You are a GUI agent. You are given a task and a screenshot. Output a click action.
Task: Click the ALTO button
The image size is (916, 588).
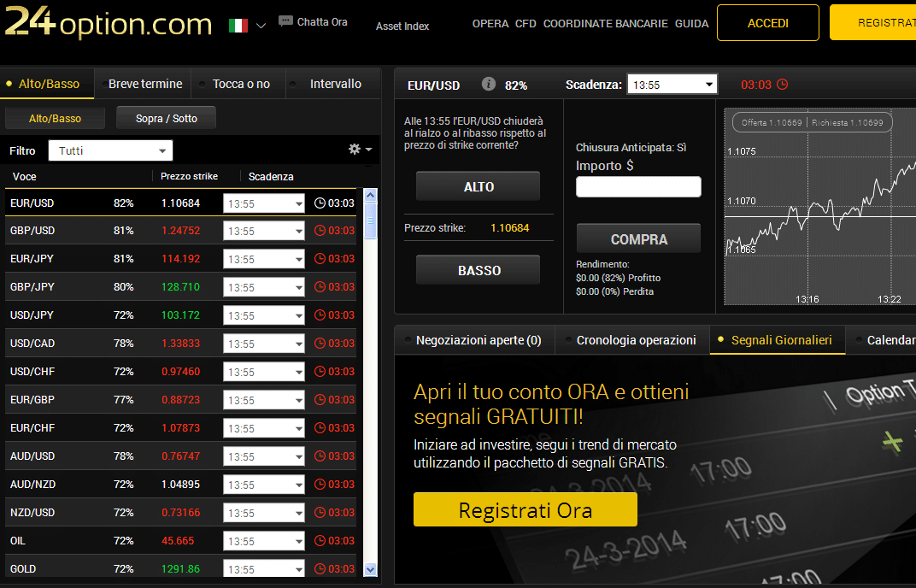pyautogui.click(x=478, y=186)
